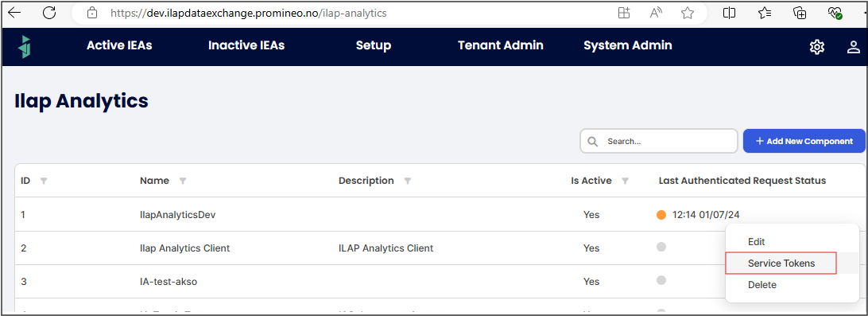Click the site lock icon in address bar
Image resolution: width=868 pixels, height=316 pixels.
[x=92, y=14]
